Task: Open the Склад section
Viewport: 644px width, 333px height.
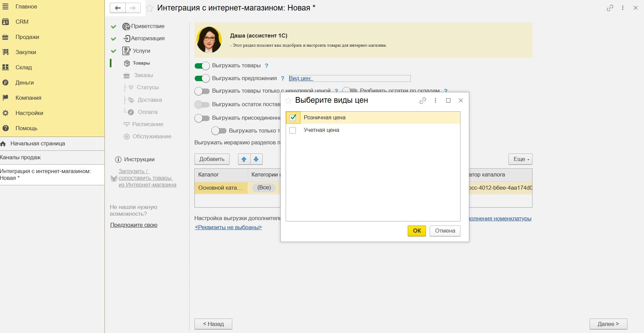Action: point(24,67)
